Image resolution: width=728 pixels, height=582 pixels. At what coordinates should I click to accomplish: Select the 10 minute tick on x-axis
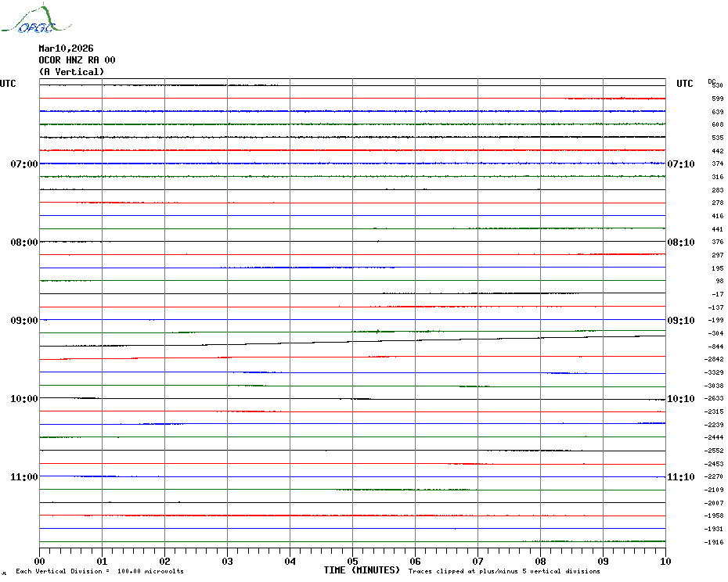pos(665,561)
